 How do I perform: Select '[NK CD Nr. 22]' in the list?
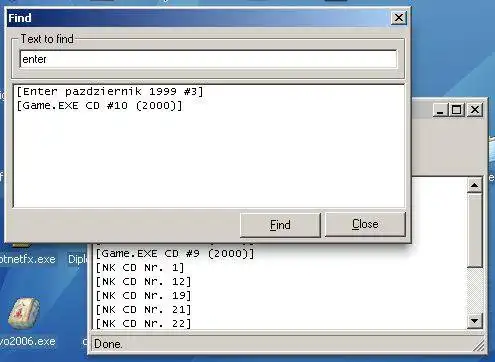pyautogui.click(x=143, y=323)
